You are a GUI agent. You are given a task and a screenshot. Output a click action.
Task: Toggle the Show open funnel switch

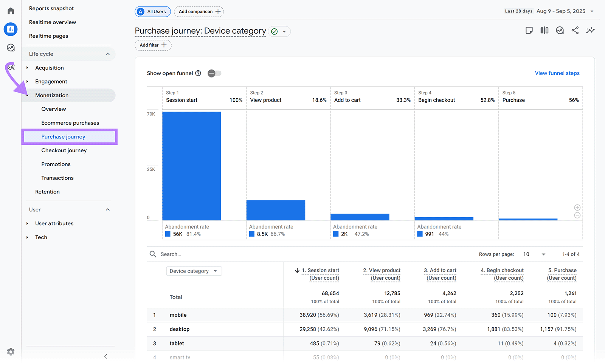[214, 73]
